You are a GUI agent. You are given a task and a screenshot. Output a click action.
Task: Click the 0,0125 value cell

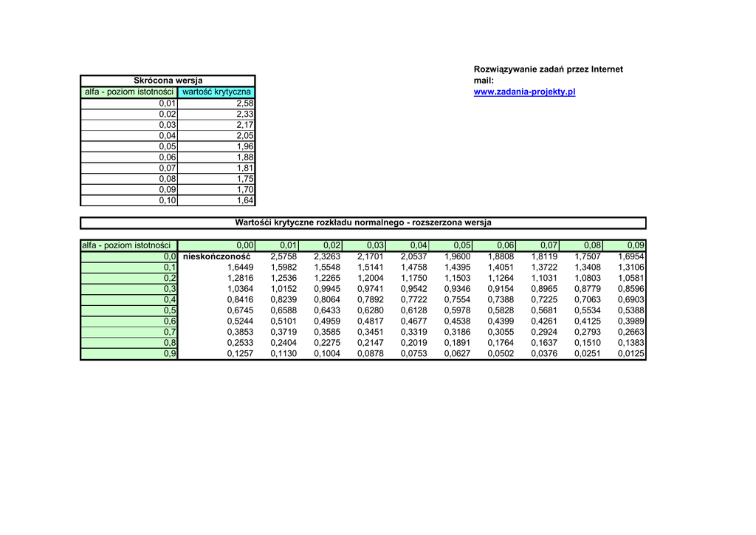630,354
